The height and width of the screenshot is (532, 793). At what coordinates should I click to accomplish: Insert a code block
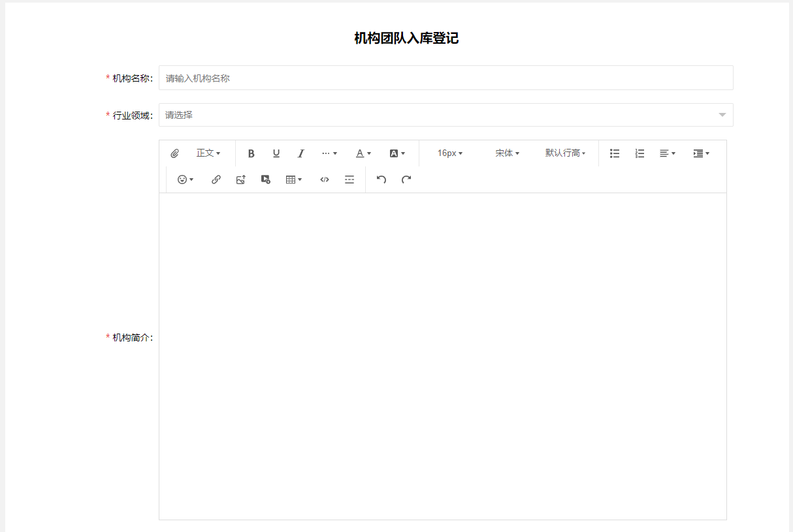(325, 180)
